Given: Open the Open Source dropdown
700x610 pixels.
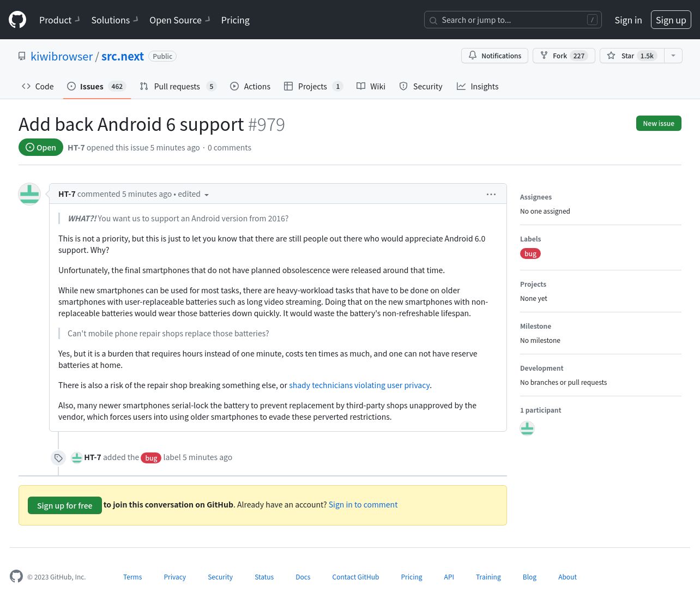Looking at the screenshot, I should pos(180,20).
